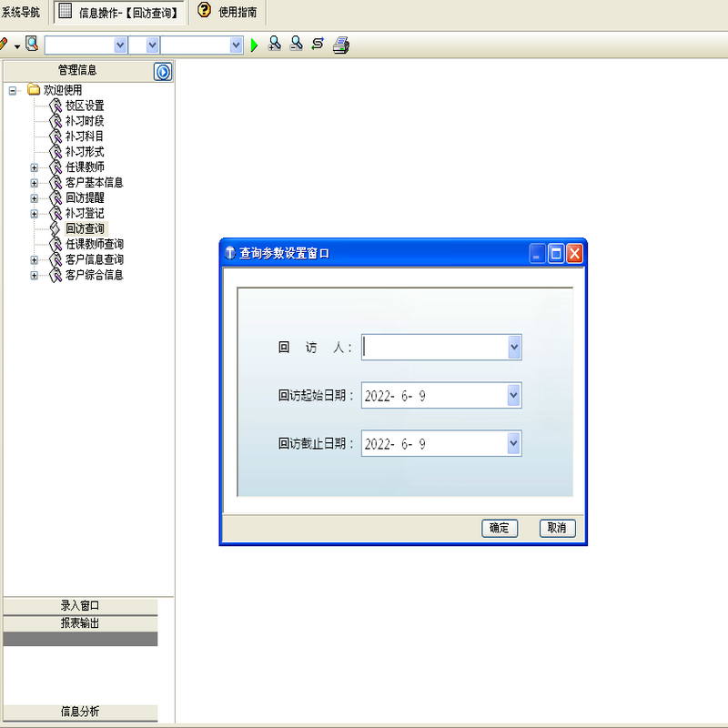Switch to the 系统导航 tab

[21, 12]
